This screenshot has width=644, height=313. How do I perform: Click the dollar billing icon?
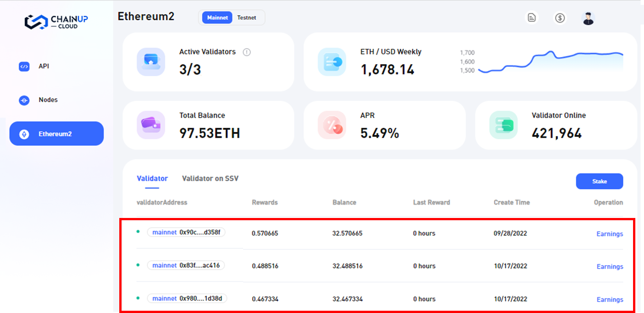click(x=560, y=18)
